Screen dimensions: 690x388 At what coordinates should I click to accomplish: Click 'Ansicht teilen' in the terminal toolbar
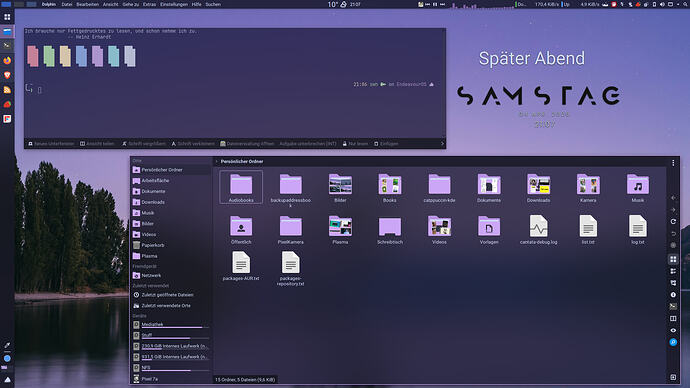coord(97,144)
